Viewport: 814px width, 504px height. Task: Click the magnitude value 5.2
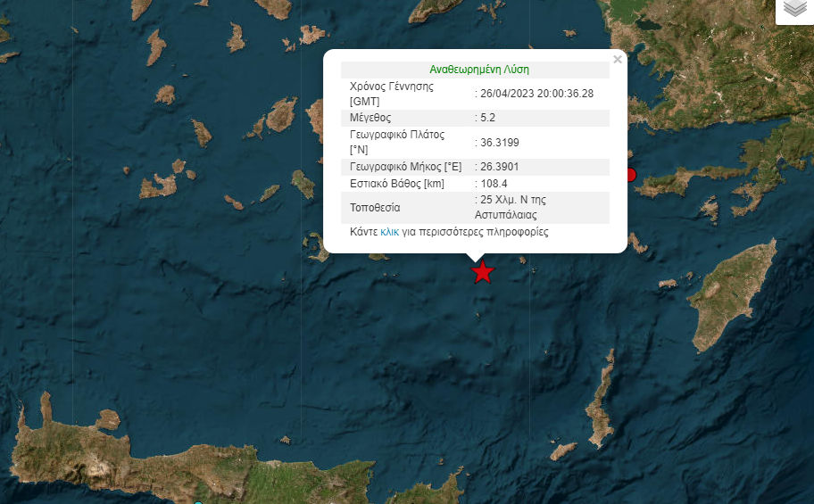point(489,118)
